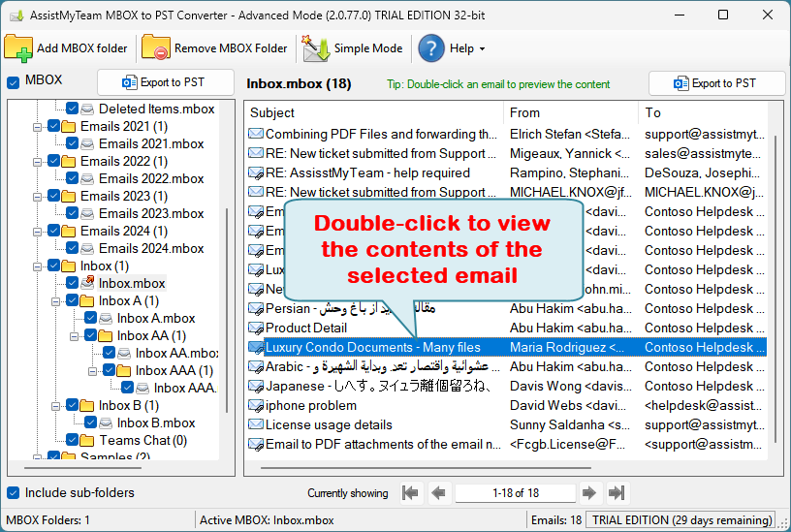
Task: Uncheck the Emails 2023 folder checkbox
Action: (54, 196)
